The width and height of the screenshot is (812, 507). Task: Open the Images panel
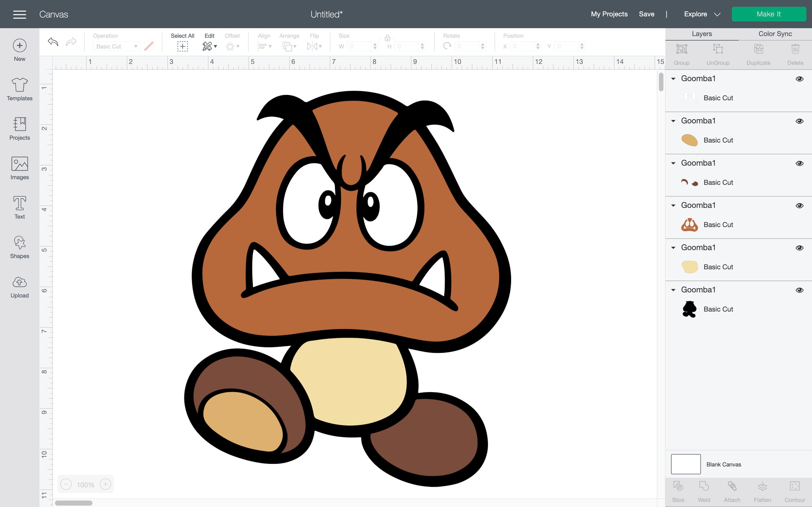point(19,168)
